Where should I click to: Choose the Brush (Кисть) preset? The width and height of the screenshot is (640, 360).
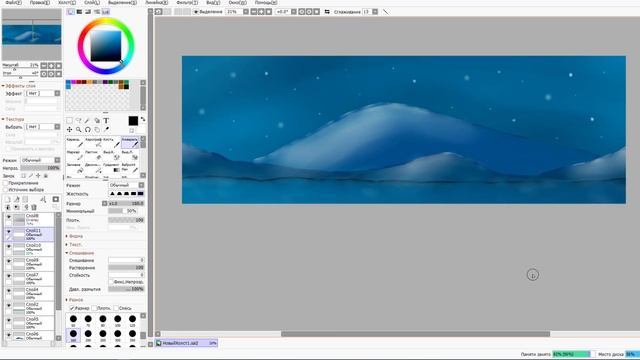(111, 142)
